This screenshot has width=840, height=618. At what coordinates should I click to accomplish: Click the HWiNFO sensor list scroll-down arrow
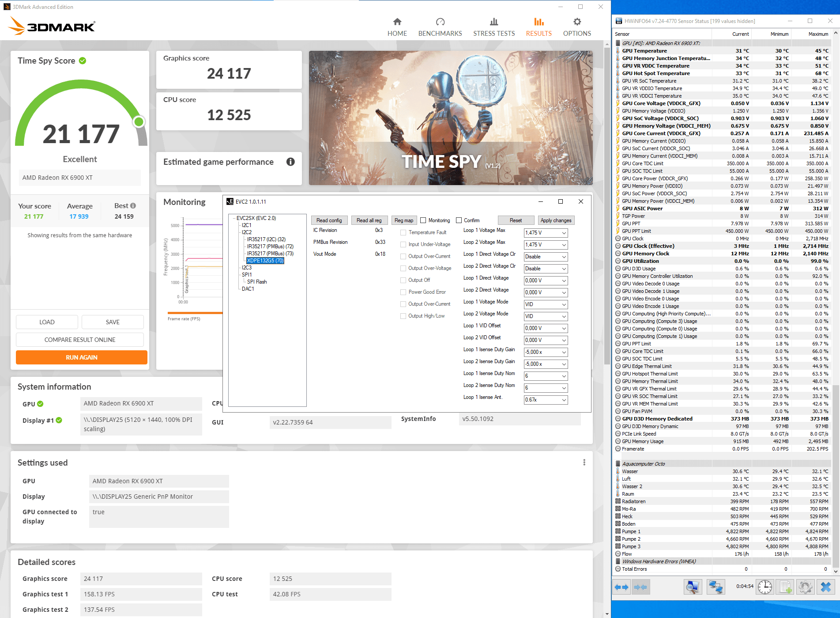point(836,571)
